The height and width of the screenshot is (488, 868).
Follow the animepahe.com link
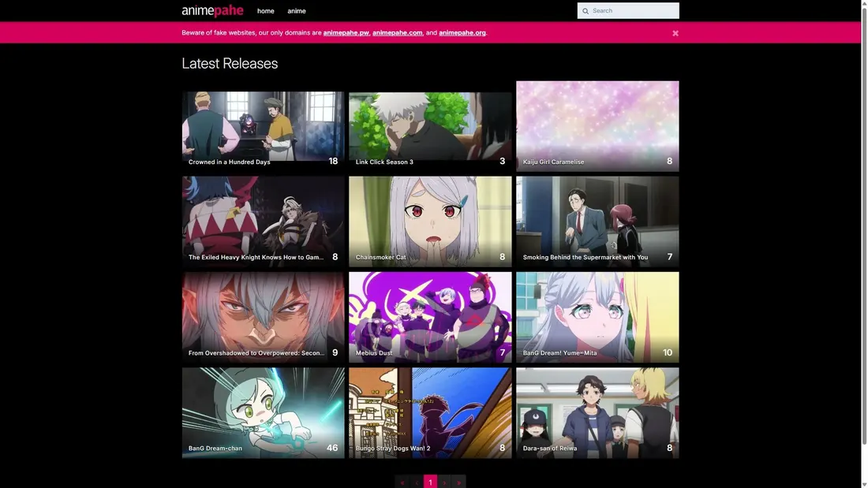point(397,32)
